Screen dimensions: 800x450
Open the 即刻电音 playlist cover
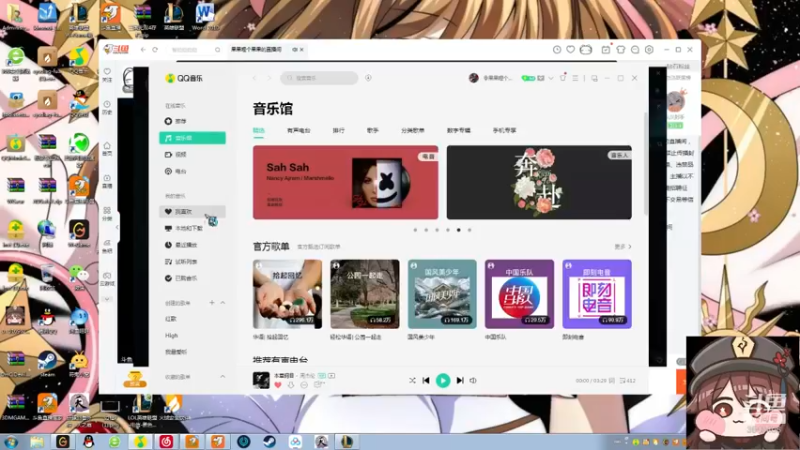click(597, 294)
